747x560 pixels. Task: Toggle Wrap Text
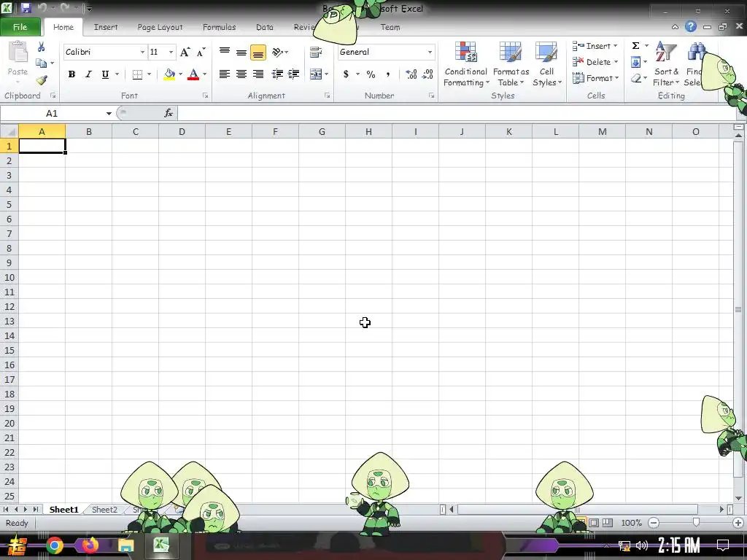point(315,52)
